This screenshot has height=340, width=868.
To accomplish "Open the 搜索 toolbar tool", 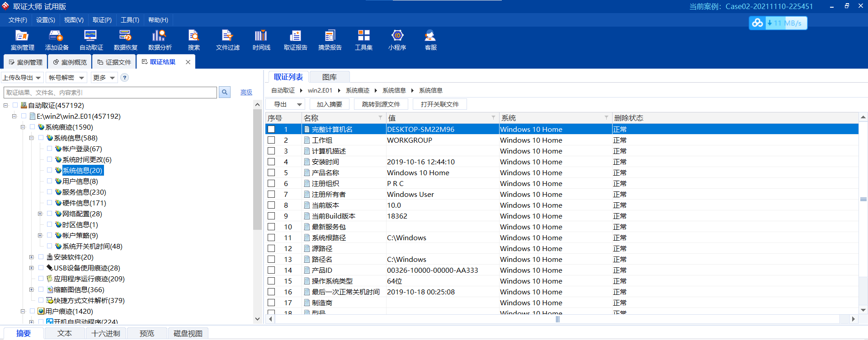I will pos(193,40).
